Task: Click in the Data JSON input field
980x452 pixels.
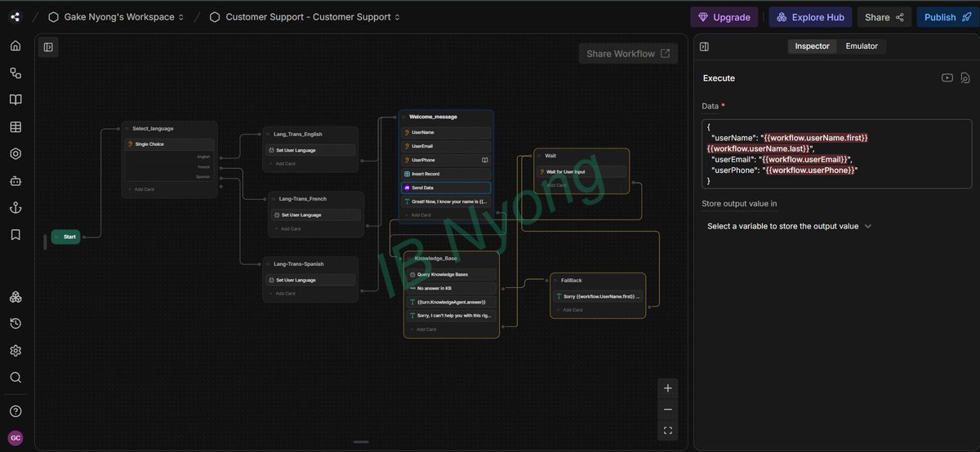Action: click(836, 154)
